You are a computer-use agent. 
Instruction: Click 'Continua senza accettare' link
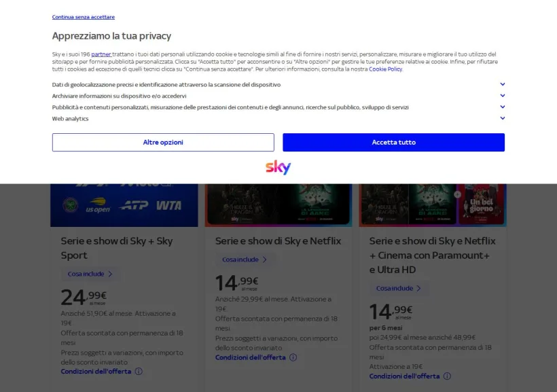click(x=83, y=17)
